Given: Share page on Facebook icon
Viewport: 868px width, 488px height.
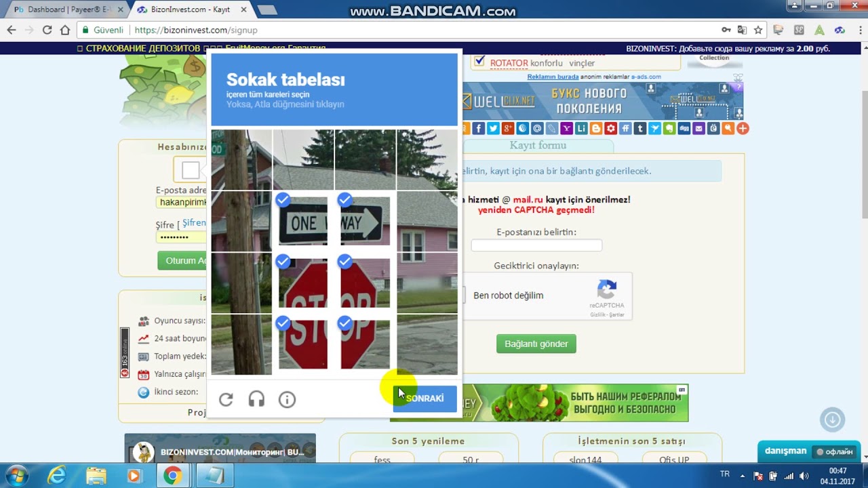Looking at the screenshot, I should 479,128.
